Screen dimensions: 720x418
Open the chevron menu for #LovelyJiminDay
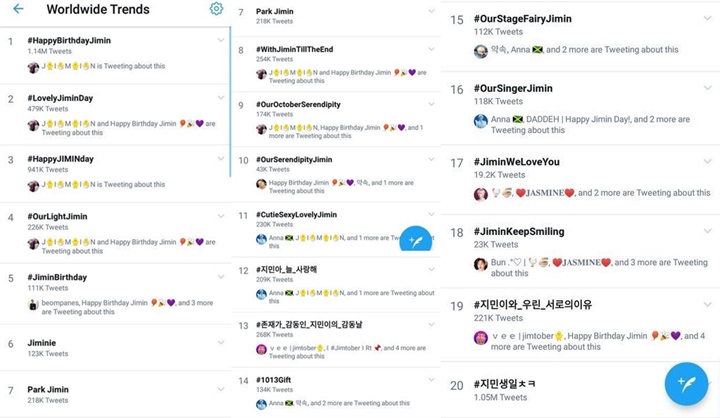221,98
